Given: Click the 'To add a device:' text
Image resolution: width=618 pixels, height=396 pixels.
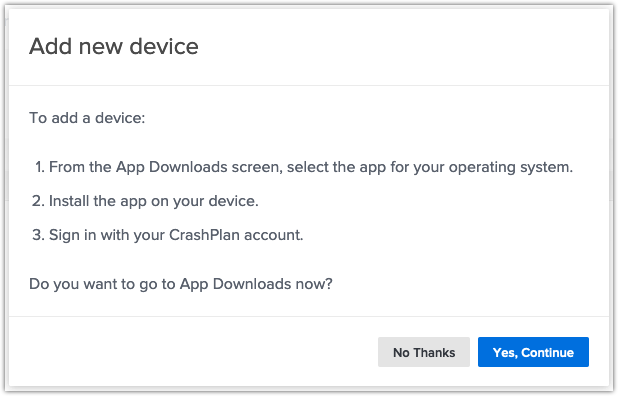Looking at the screenshot, I should pyautogui.click(x=87, y=118).
